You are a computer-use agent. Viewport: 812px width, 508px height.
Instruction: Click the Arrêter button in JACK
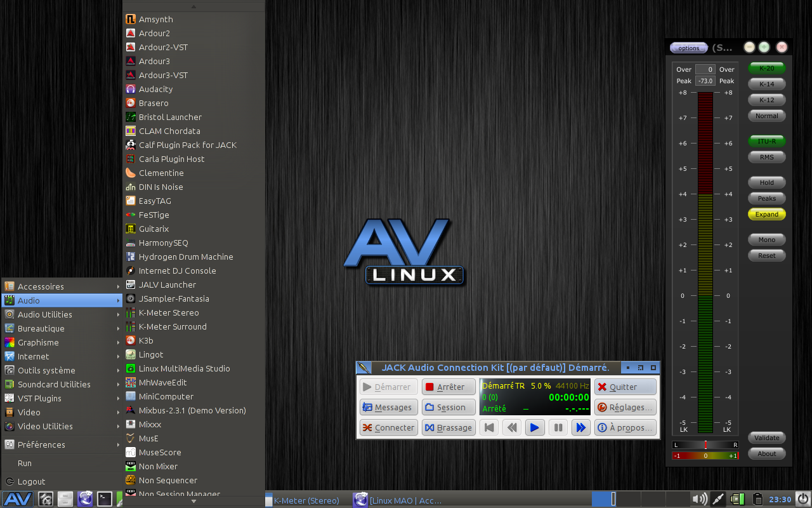coord(449,387)
